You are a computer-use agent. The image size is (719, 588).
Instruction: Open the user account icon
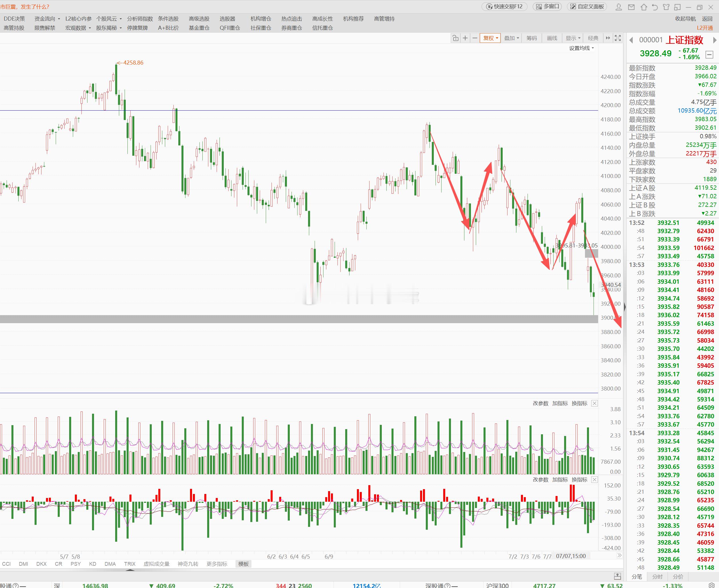pos(619,7)
